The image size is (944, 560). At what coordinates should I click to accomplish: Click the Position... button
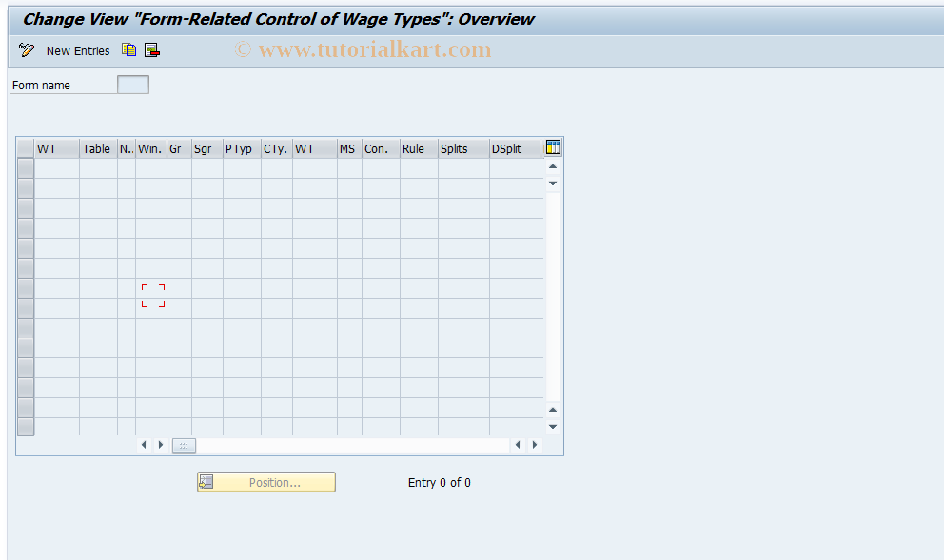point(266,482)
